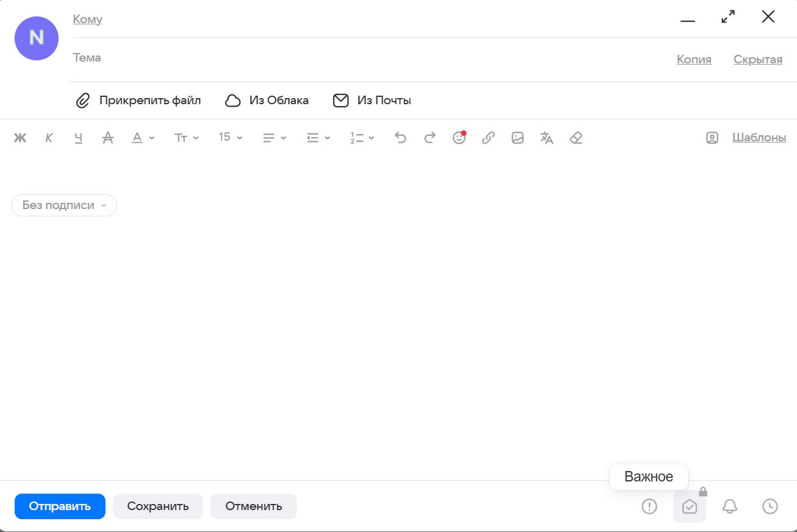Mark the message as important (exclamation icon)
The width and height of the screenshot is (797, 532).
[649, 506]
